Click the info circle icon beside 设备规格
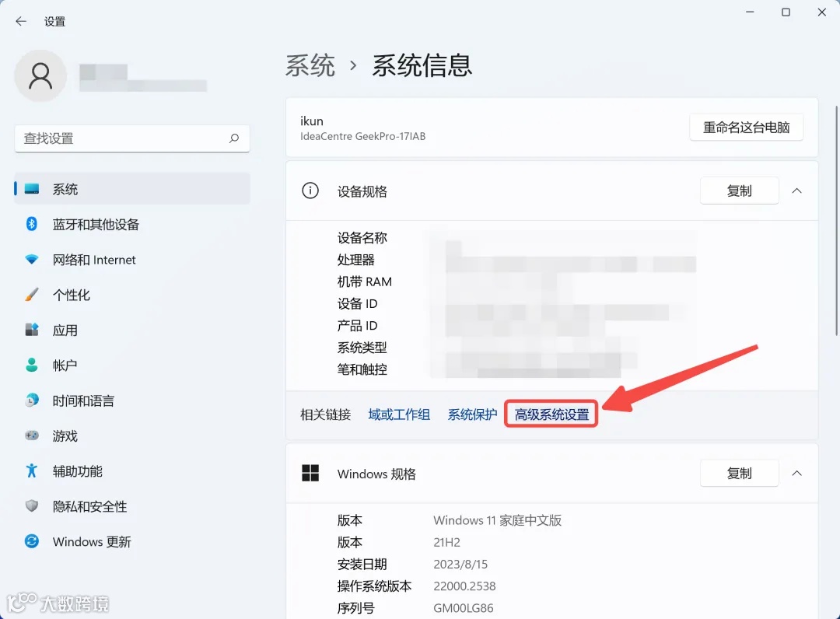The image size is (840, 619). tap(310, 191)
